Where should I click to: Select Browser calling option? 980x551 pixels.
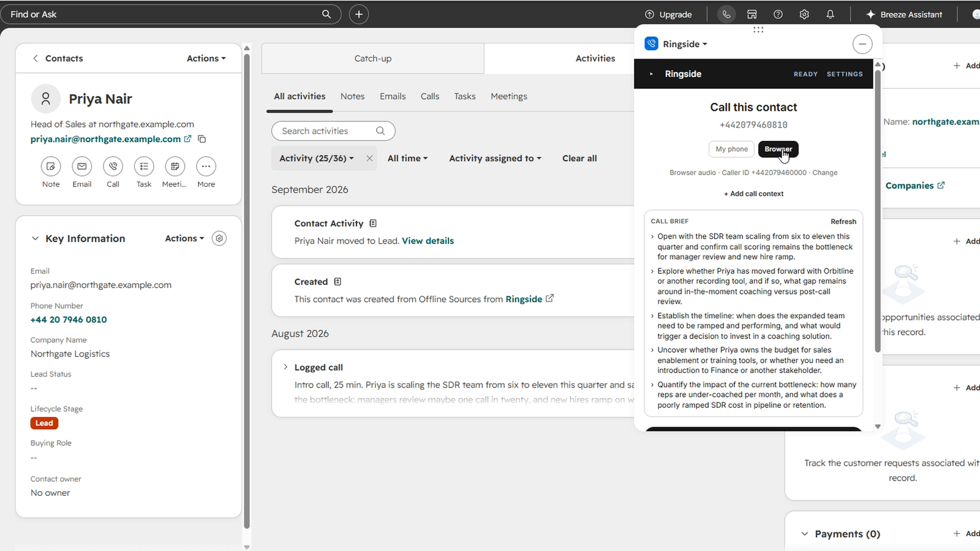pos(778,149)
